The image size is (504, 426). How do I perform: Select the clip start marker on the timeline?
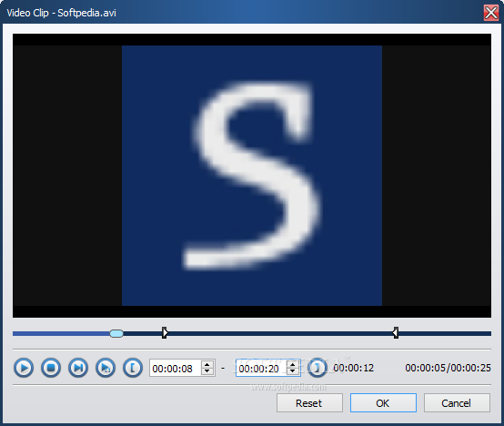click(165, 333)
